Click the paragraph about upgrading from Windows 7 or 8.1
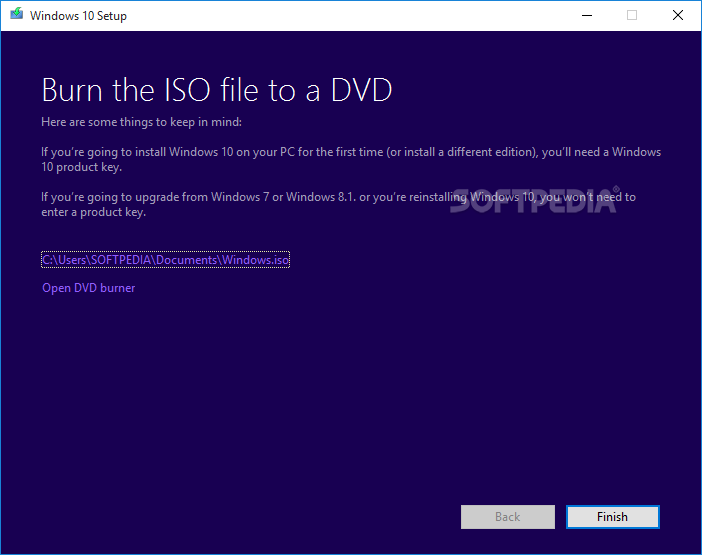702x555 pixels. click(x=338, y=204)
